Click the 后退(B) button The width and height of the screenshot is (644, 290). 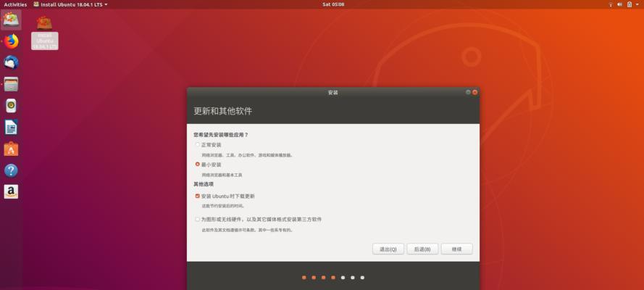click(x=422, y=249)
